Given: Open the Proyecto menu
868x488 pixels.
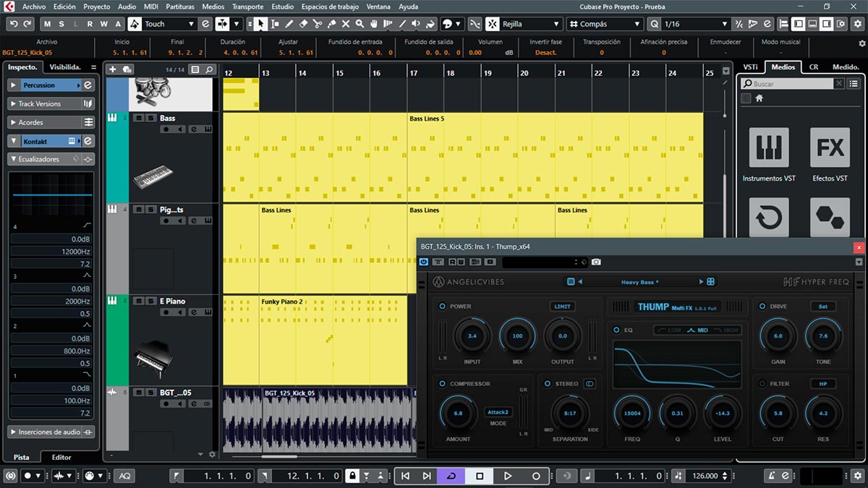Looking at the screenshot, I should pyautogui.click(x=97, y=7).
